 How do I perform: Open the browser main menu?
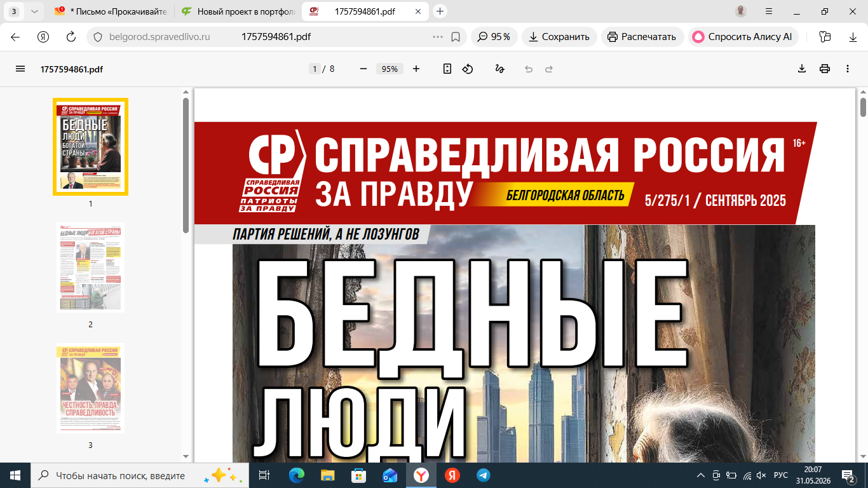(769, 11)
